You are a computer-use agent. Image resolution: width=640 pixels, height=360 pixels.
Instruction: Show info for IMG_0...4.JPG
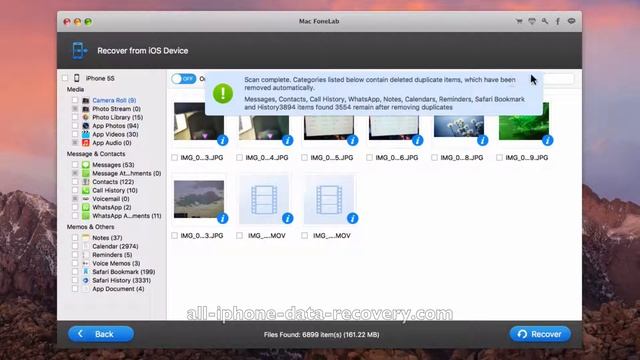pyautogui.click(x=287, y=140)
